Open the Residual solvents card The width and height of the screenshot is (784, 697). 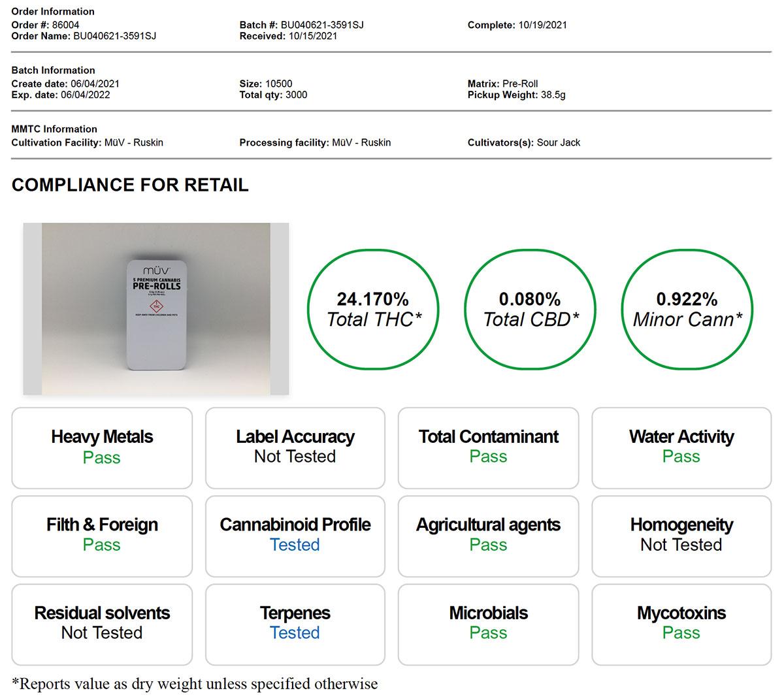click(x=102, y=624)
